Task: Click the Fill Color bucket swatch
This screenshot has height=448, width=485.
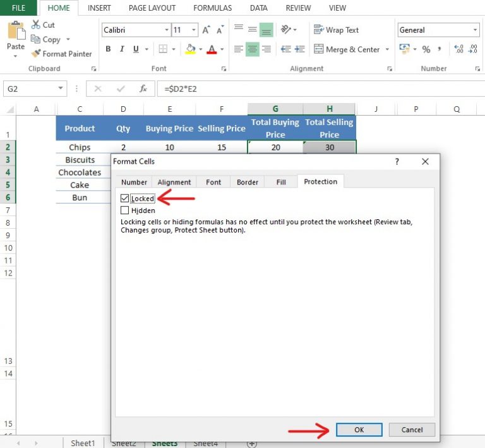Action: [190, 49]
